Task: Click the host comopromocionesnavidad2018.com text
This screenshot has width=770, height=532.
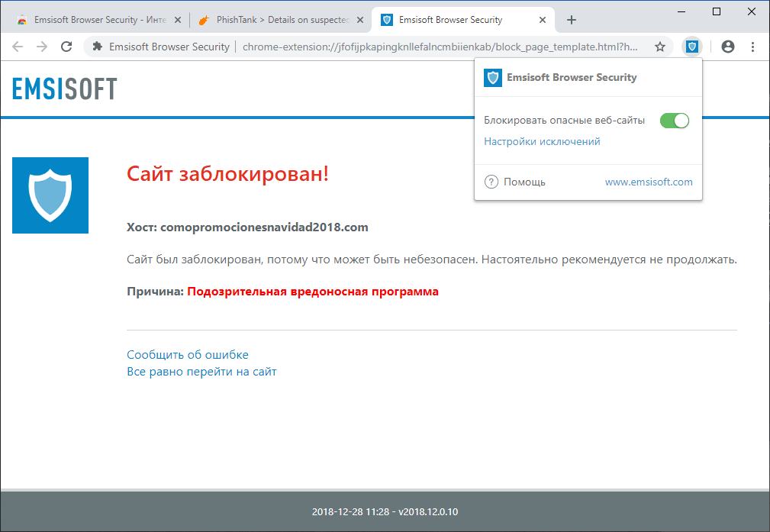Action: tap(264, 227)
